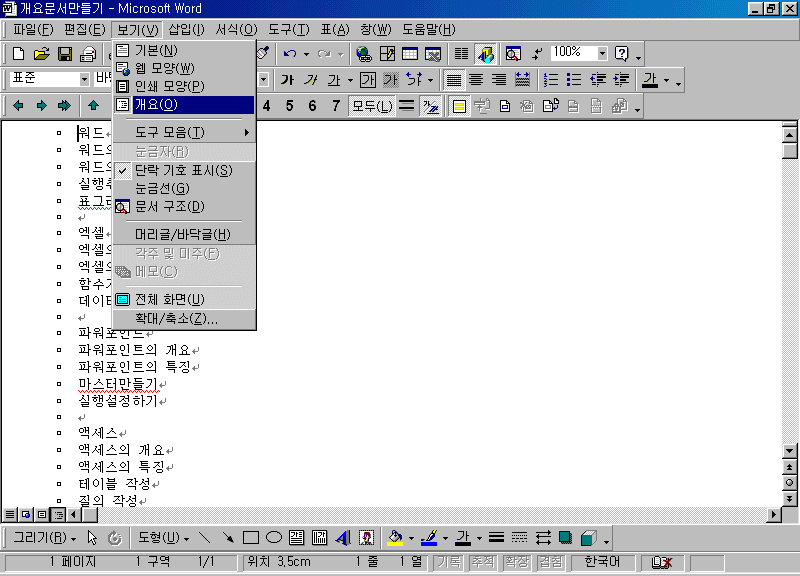Toggle Bold formatting
The image size is (800, 576).
pyautogui.click(x=287, y=80)
